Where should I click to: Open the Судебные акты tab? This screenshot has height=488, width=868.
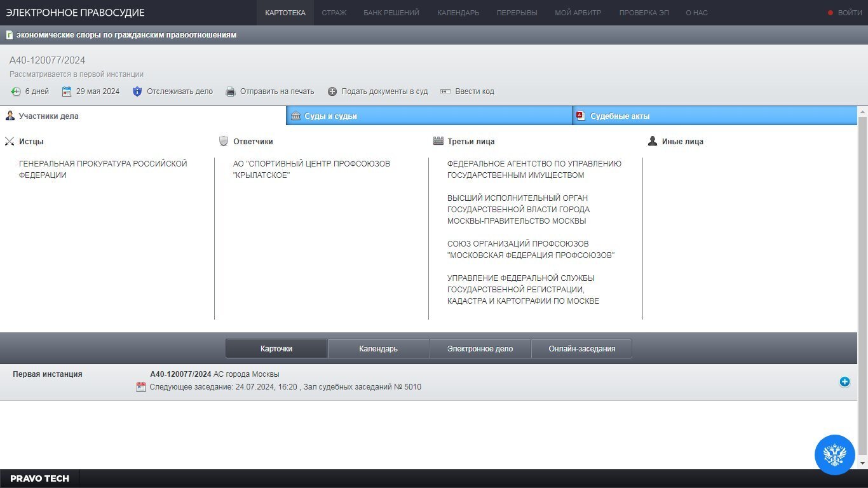[x=620, y=116]
